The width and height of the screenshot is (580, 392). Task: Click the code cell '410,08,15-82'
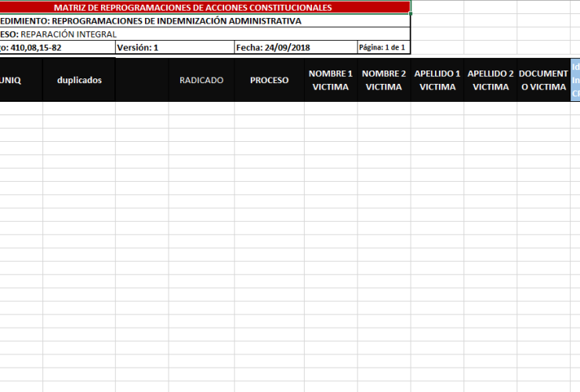[x=57, y=47]
